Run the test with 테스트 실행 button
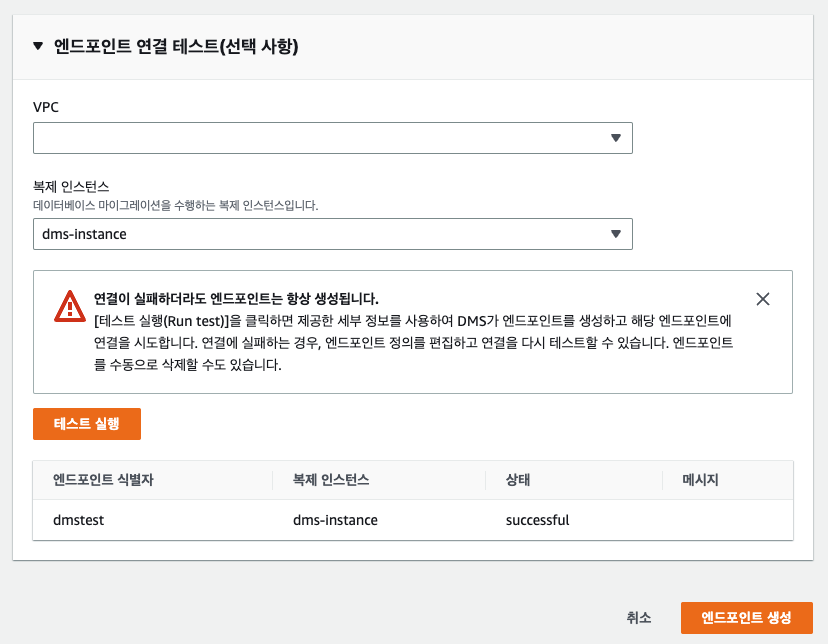The image size is (828, 644). pos(87,424)
